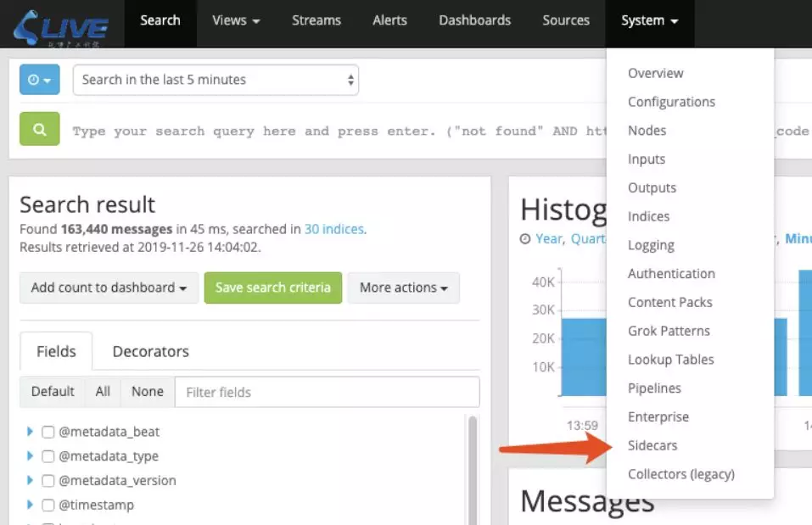Select Collectors (legacy) in System menu

click(681, 474)
